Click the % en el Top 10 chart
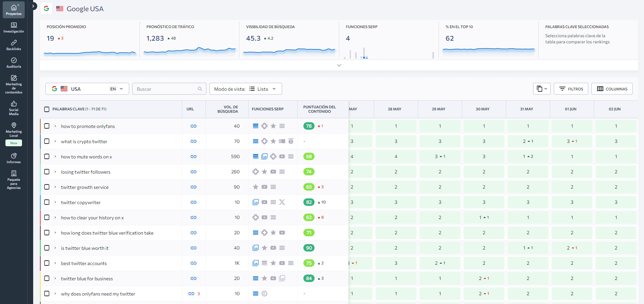Viewport: 644px width, 304px height. 489,50
